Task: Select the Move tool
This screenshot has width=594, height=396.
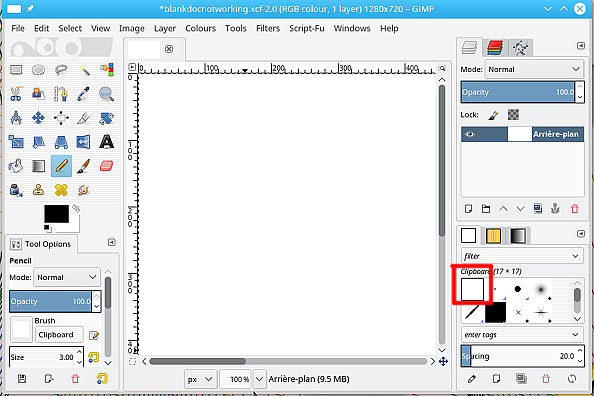Action: (38, 118)
